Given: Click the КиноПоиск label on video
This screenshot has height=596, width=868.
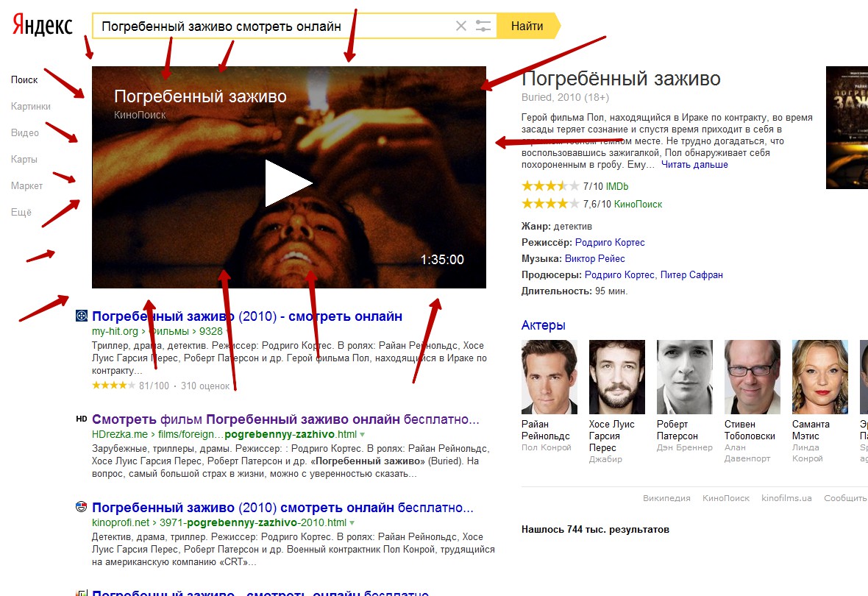Looking at the screenshot, I should [140, 116].
